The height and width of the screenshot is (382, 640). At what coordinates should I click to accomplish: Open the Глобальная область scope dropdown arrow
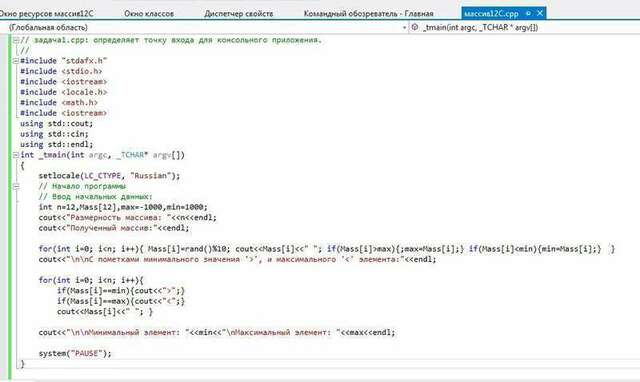tap(404, 28)
